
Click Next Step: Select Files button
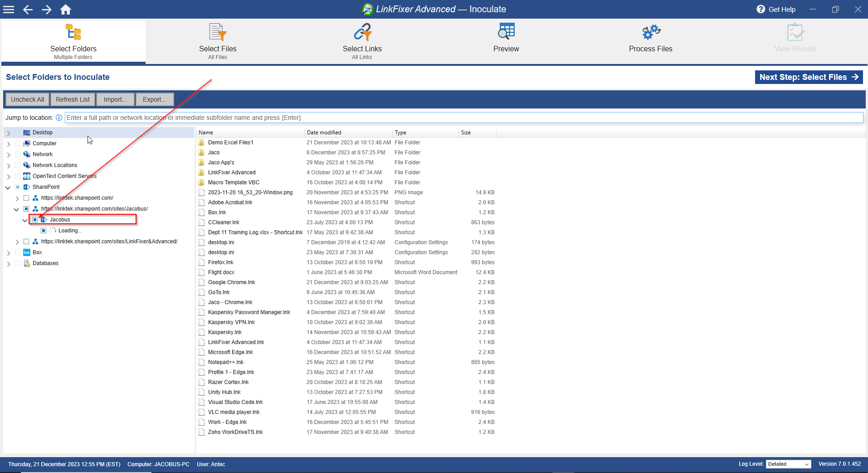click(809, 77)
